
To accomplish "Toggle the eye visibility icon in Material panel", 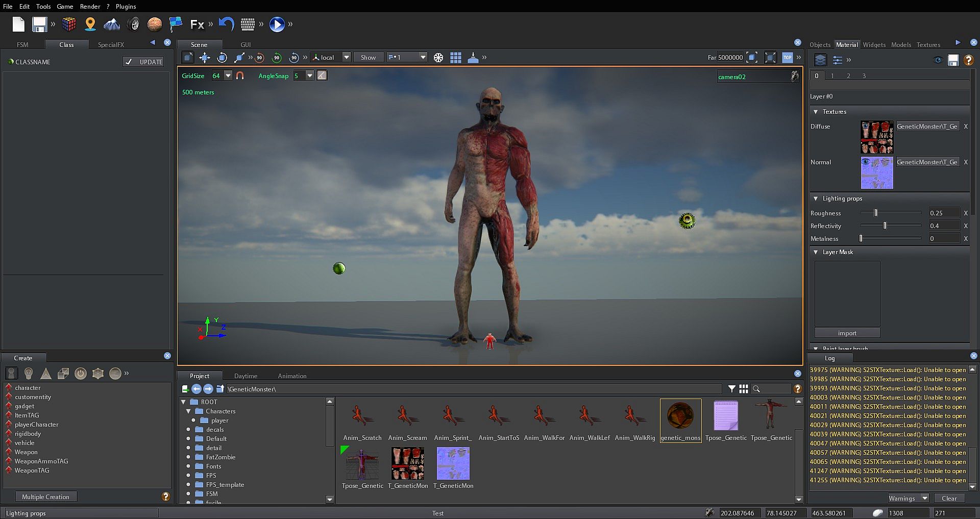I will [x=938, y=60].
